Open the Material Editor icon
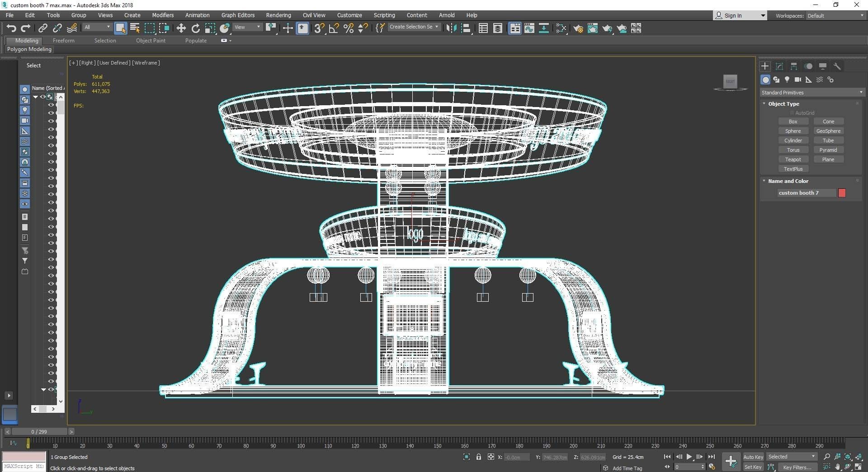Image resolution: width=868 pixels, height=472 pixels. (561, 28)
